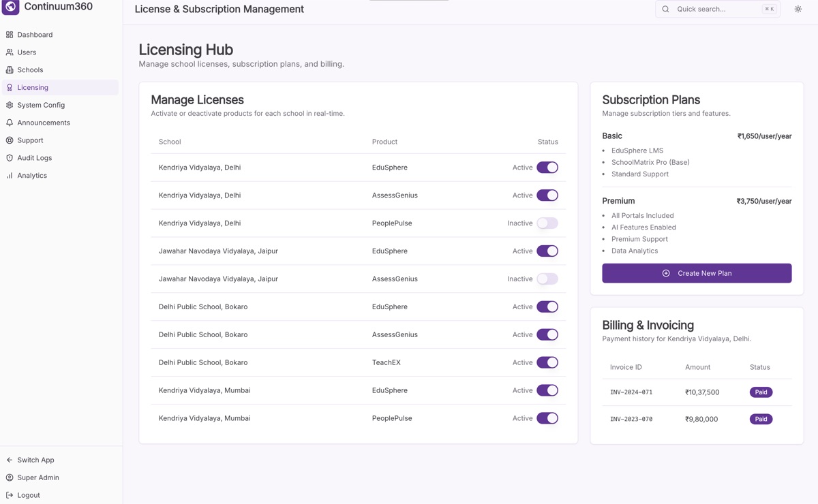Click the Licensing award icon in sidebar
Screen dimensions: 818x504
[10, 88]
